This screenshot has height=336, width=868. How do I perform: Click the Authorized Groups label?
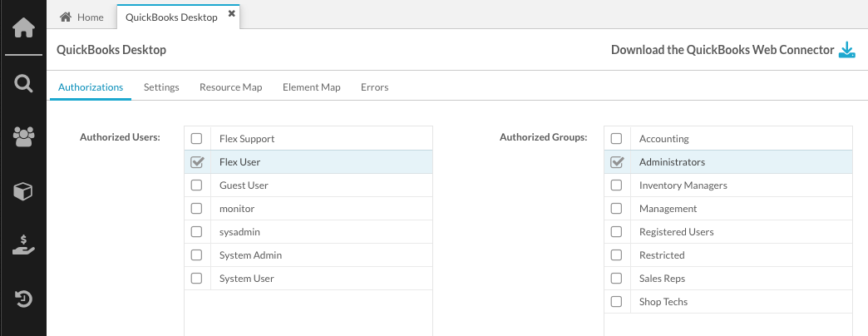[544, 137]
